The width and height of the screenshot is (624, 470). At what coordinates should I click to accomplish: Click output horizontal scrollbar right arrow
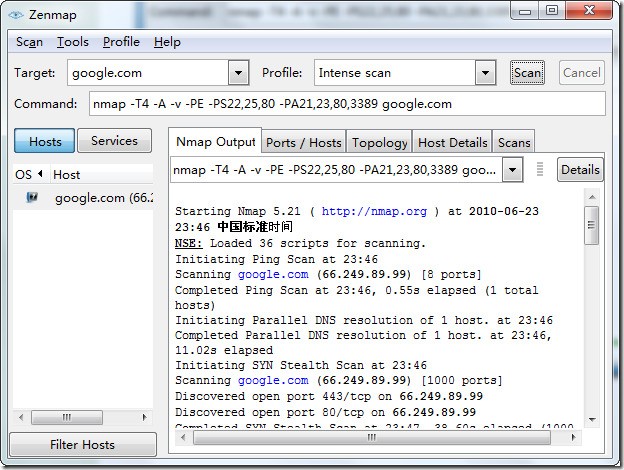[573, 437]
